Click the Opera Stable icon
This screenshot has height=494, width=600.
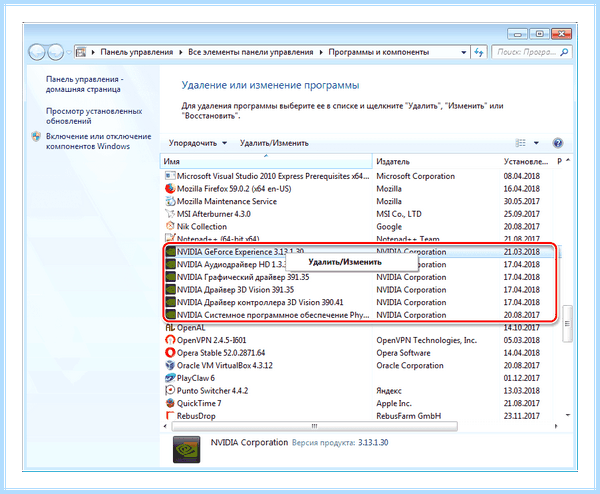[170, 352]
